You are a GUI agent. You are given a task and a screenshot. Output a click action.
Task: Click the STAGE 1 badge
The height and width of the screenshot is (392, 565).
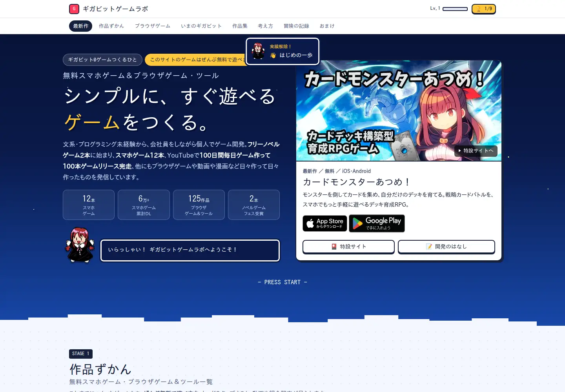tap(81, 354)
